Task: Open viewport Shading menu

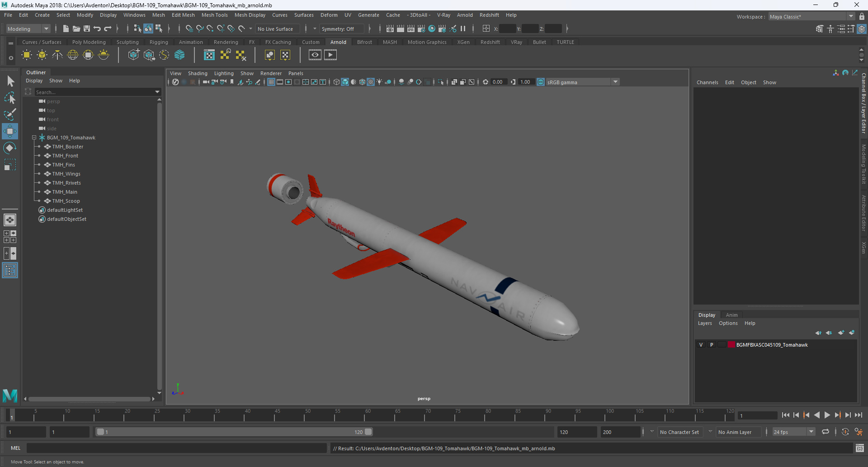Action: pos(198,73)
